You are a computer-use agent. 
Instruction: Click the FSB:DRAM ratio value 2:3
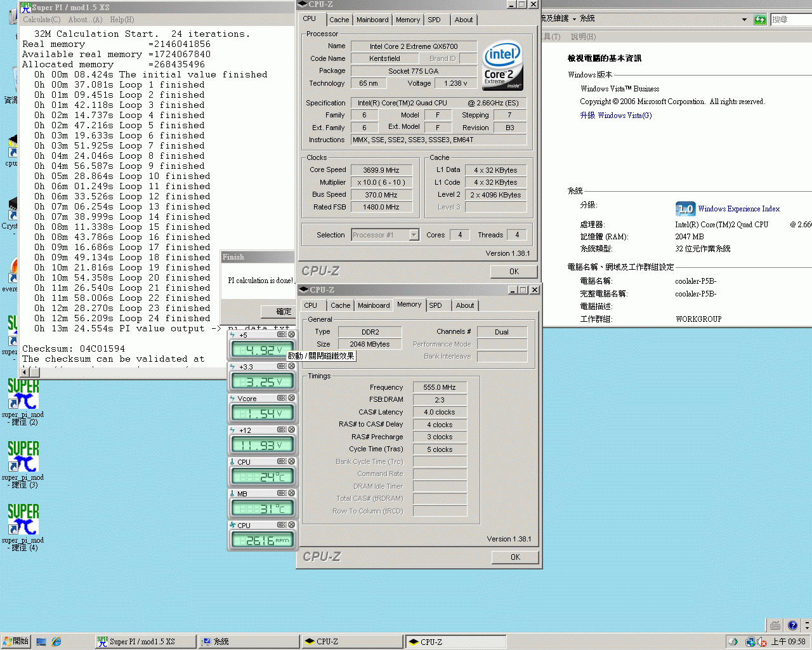440,400
